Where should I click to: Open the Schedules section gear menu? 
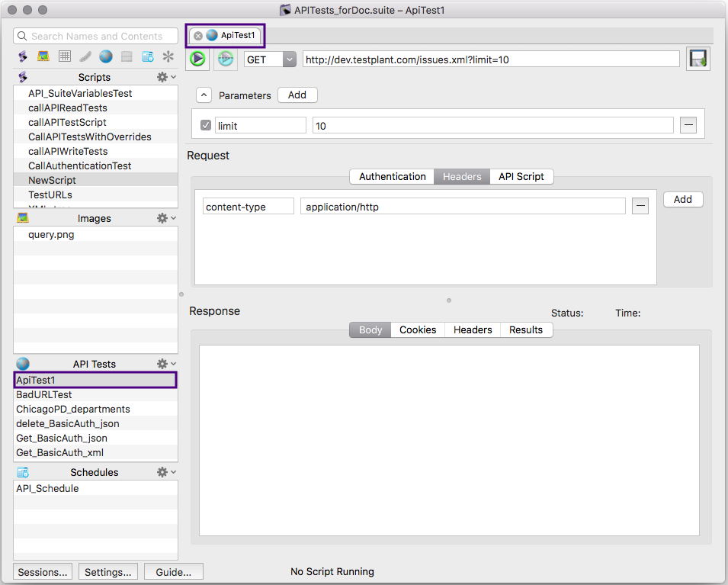point(166,472)
